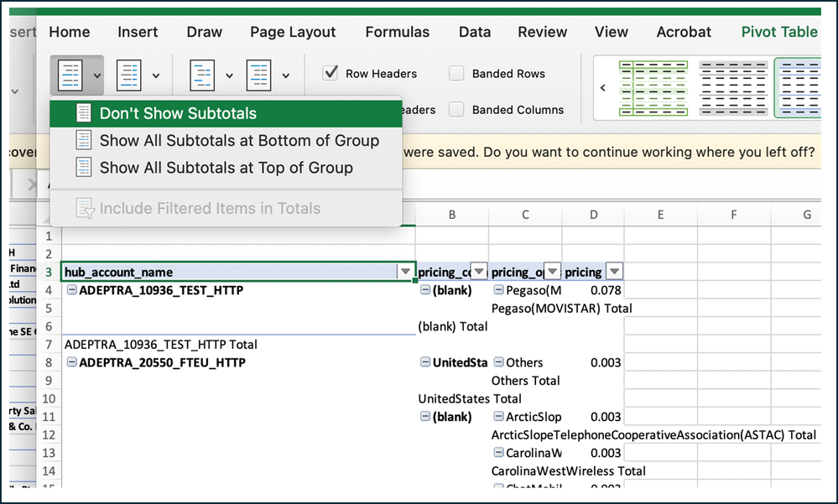
Task: Collapse the Others group
Action: click(498, 361)
